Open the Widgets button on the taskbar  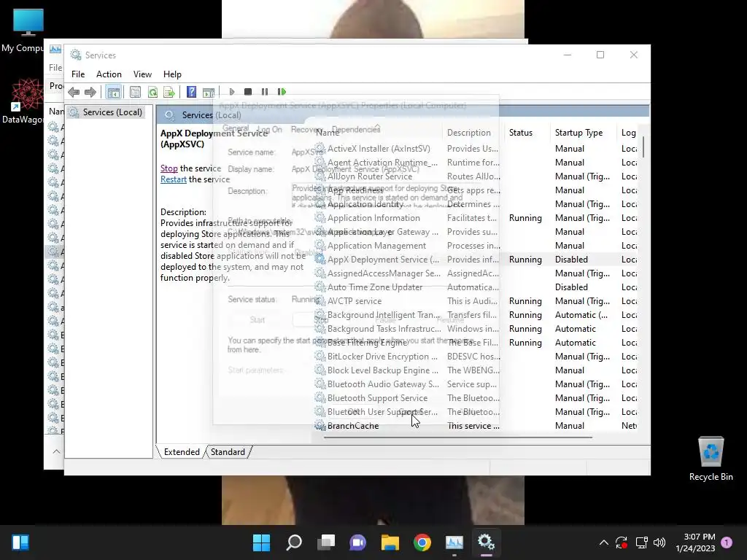pyautogui.click(x=20, y=542)
